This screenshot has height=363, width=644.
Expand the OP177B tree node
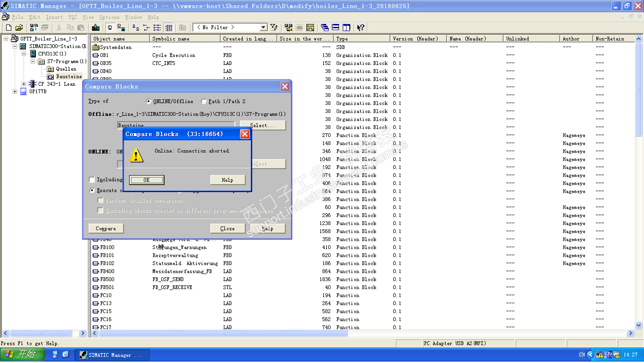15,91
